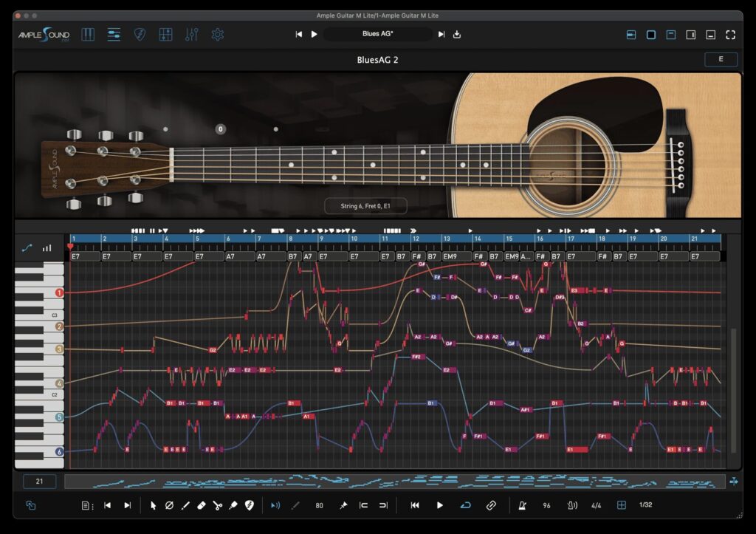Open the Tab player grid icon
Screen dimensions: 756x534
point(165,35)
